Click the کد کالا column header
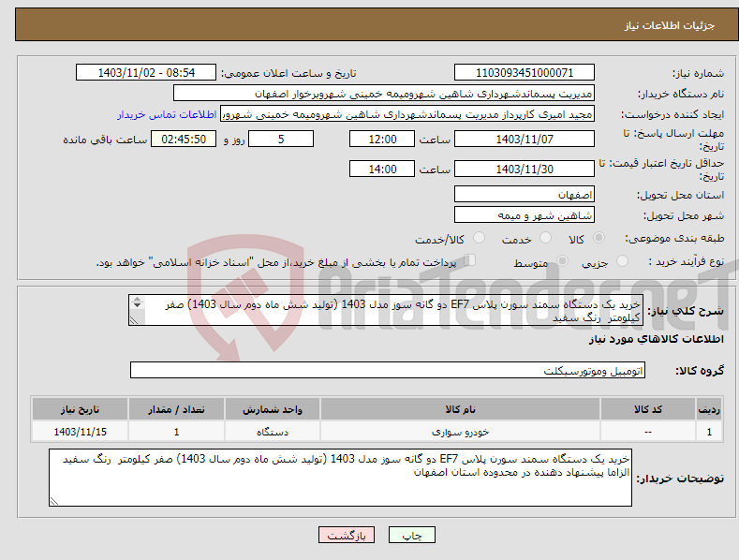The image size is (739, 560). [x=648, y=409]
